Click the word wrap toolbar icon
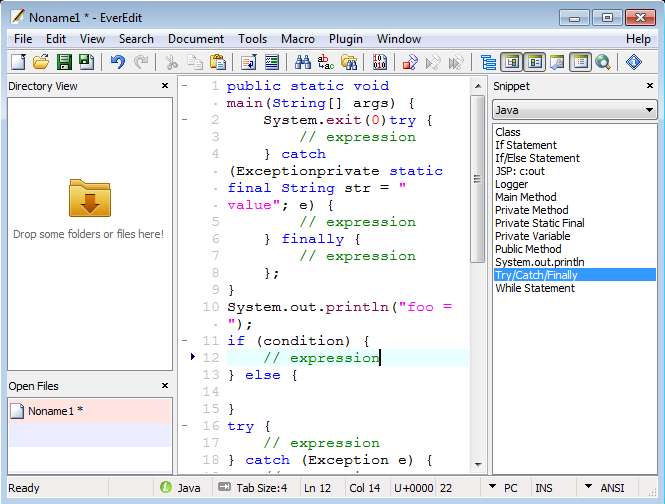665x504 pixels. tap(249, 62)
